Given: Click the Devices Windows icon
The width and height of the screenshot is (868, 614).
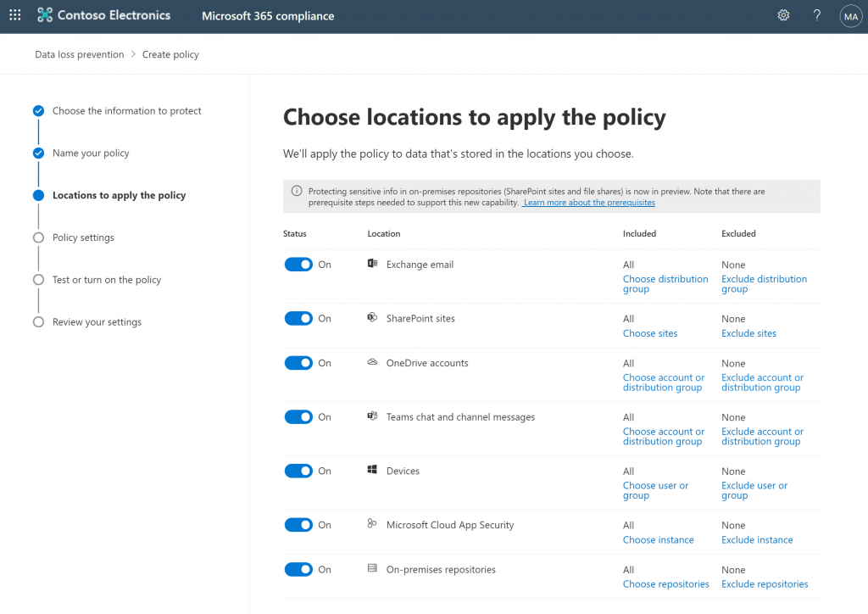Looking at the screenshot, I should [373, 470].
